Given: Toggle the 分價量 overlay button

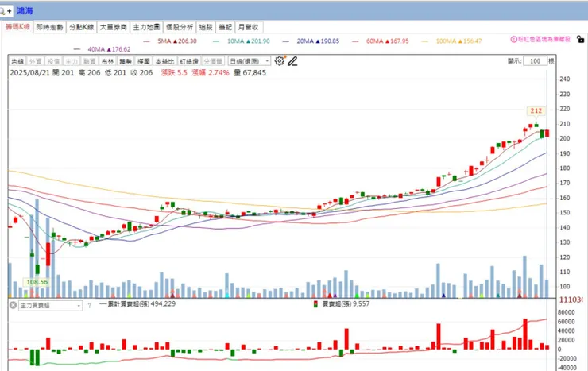Looking at the screenshot, I should click(x=213, y=61).
